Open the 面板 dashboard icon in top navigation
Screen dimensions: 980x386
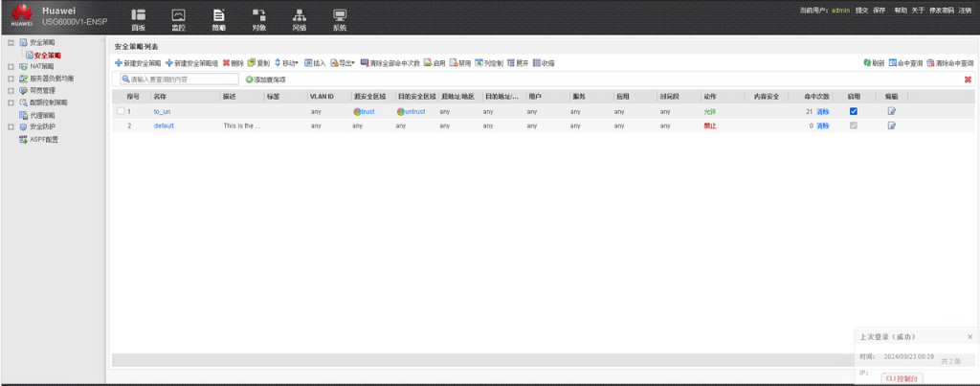138,18
